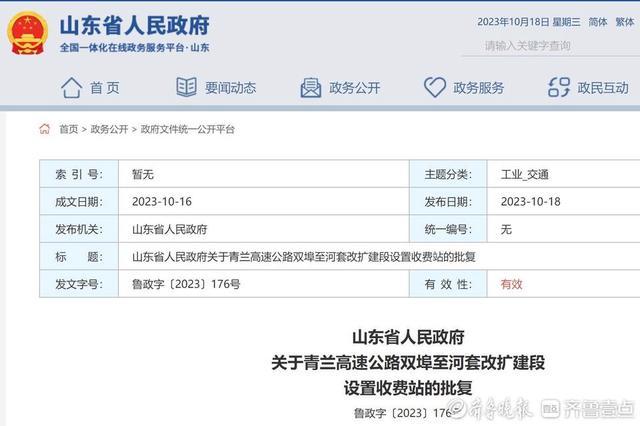
Task: Click the 发布日期 label cell
Action: 448,202
